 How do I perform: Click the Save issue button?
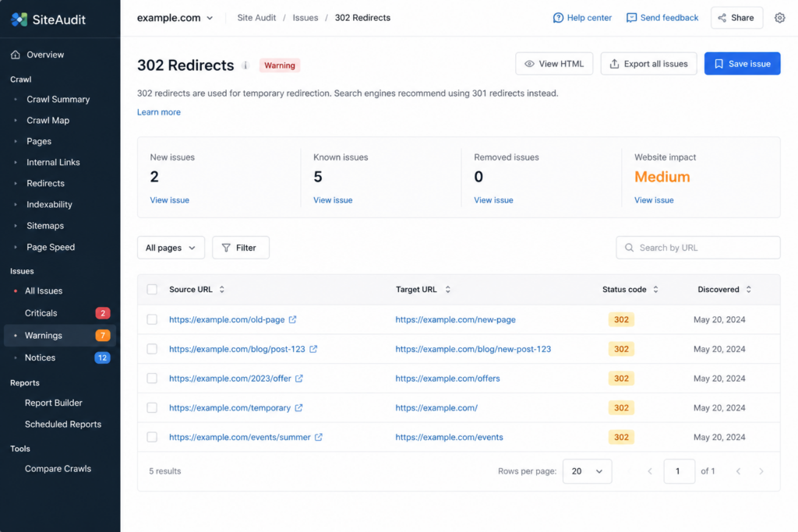pos(742,64)
